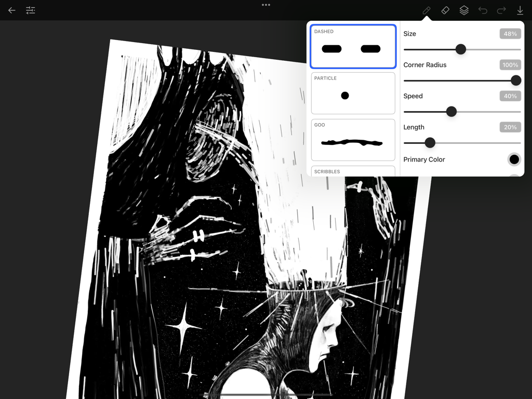Undo the last stroke

coord(482,10)
